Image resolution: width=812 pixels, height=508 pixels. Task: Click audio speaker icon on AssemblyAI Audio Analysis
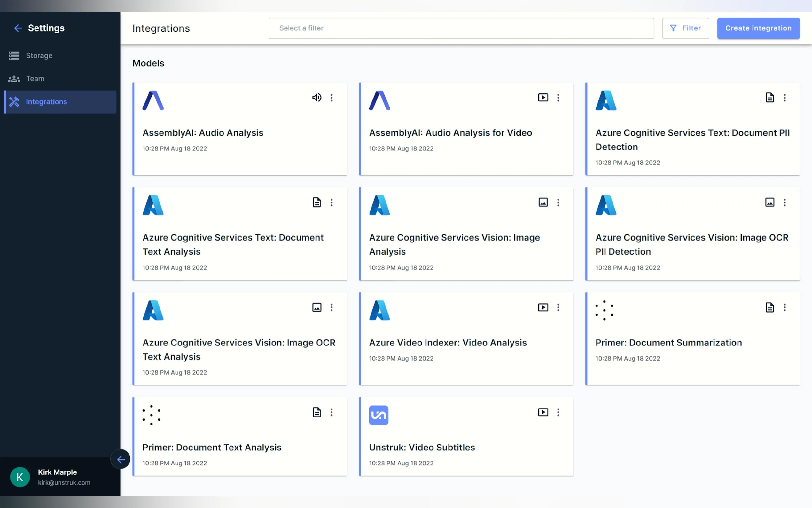pyautogui.click(x=316, y=98)
